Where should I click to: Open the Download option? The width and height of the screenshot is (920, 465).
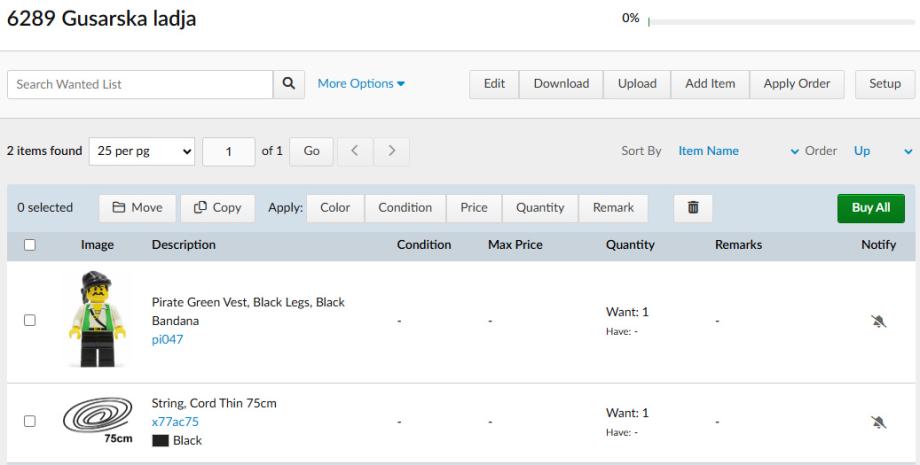tap(560, 84)
